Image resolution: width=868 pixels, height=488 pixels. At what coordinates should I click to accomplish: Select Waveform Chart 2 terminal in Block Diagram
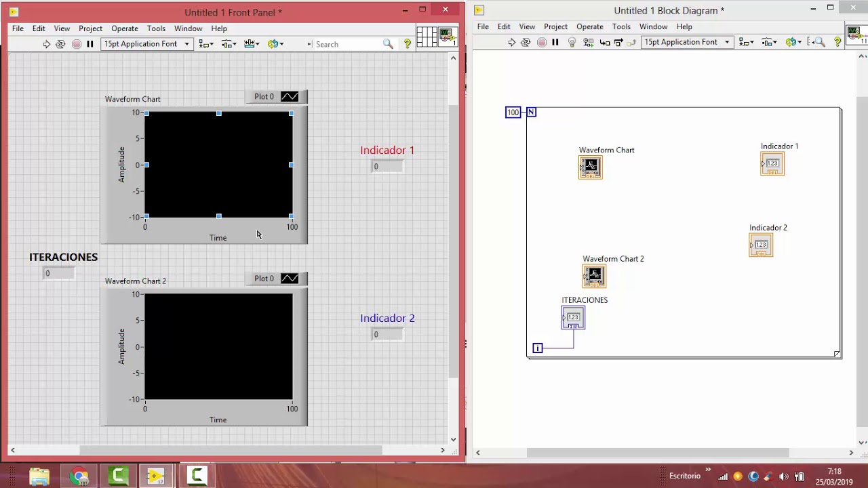(594, 276)
